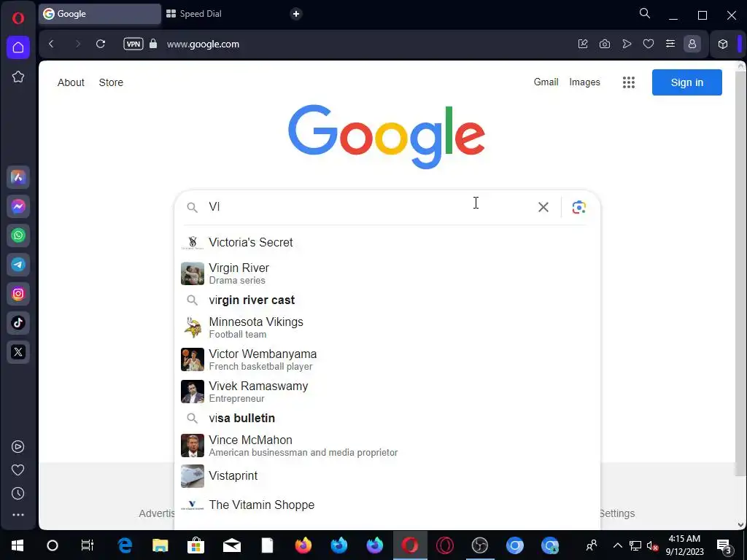The image size is (747, 560).
Task: Open bookmarks star in sidebar
Action: pos(18,77)
